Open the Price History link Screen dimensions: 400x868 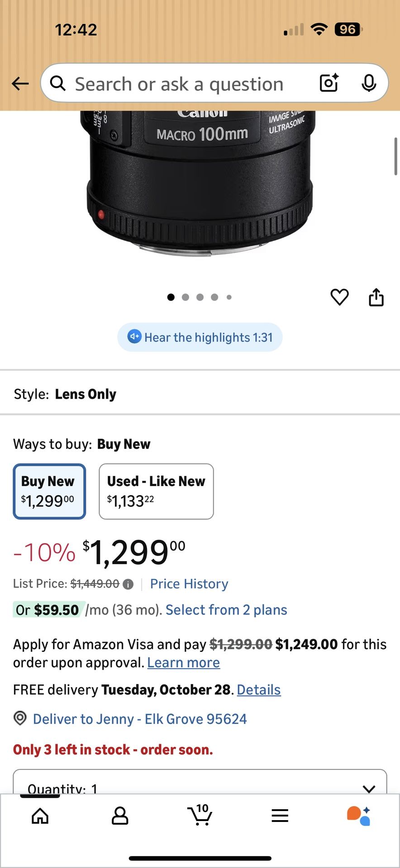click(x=189, y=584)
